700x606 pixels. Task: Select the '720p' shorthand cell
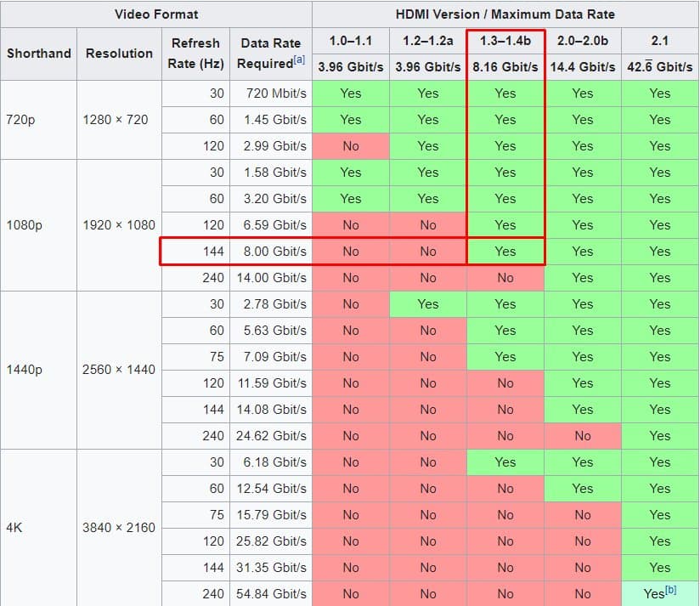click(39, 120)
